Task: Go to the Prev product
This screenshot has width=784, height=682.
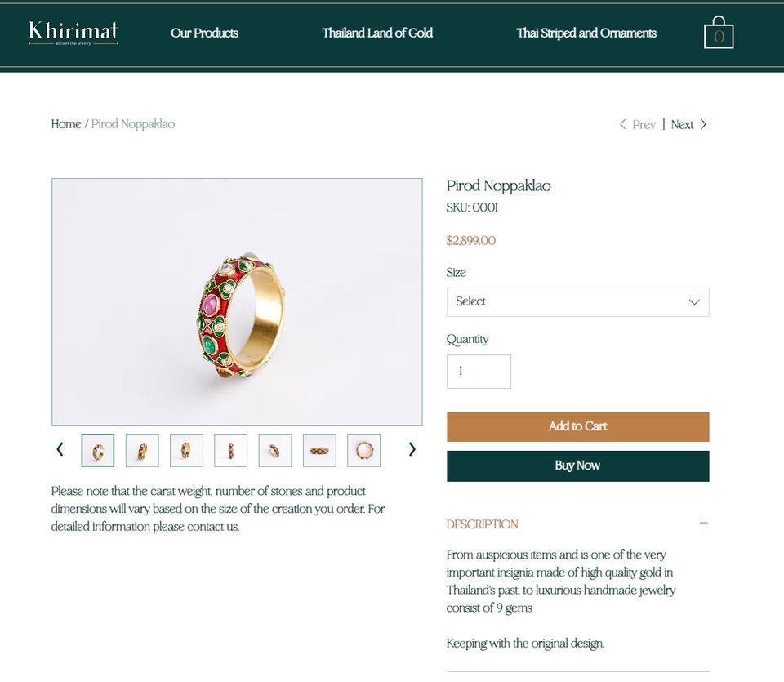Action: [638, 125]
